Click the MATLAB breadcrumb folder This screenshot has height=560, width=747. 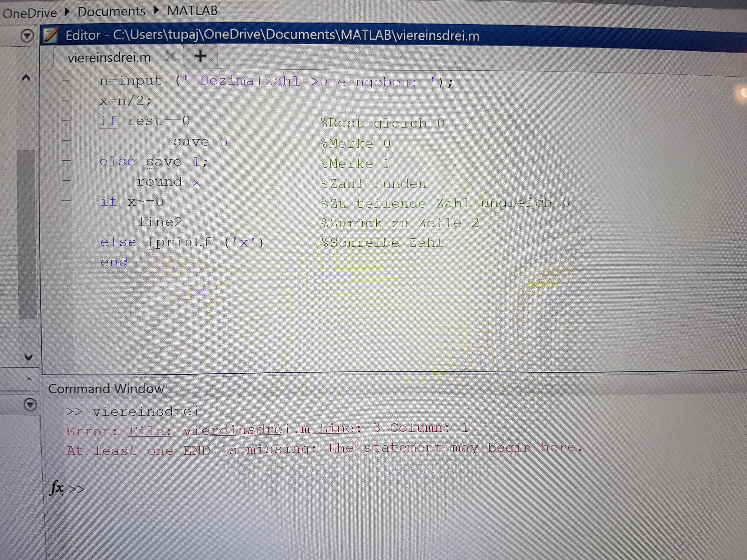192,11
